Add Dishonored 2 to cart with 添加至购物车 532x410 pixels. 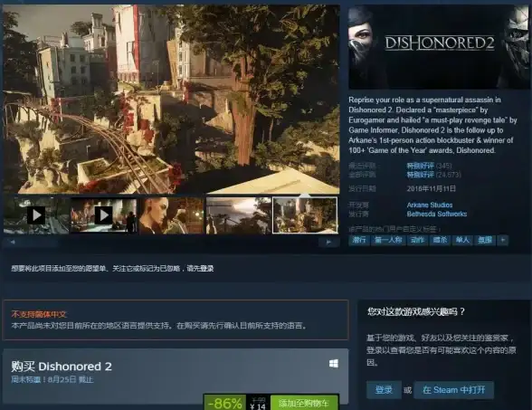pos(304,403)
